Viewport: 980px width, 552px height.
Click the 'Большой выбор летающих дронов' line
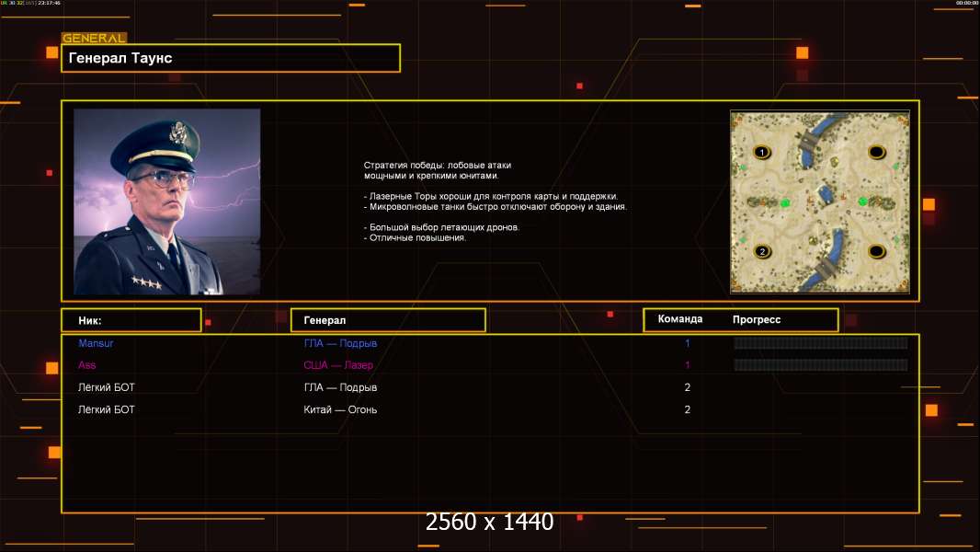pos(441,227)
